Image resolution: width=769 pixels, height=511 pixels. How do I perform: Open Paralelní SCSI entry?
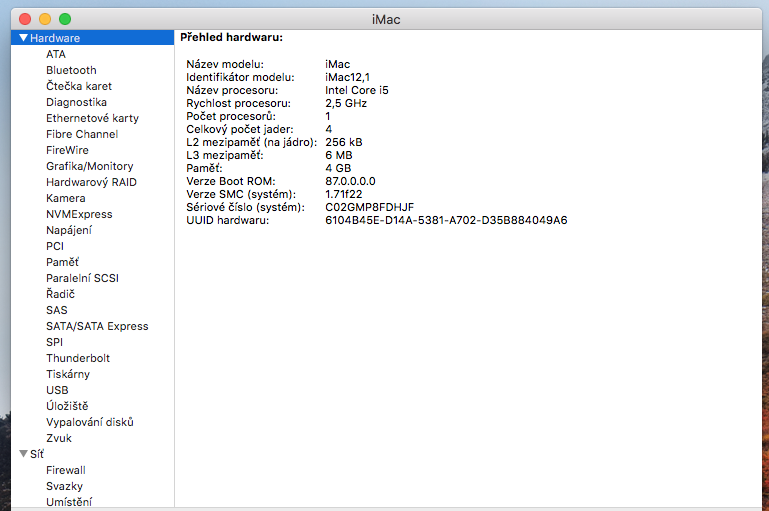(82, 278)
